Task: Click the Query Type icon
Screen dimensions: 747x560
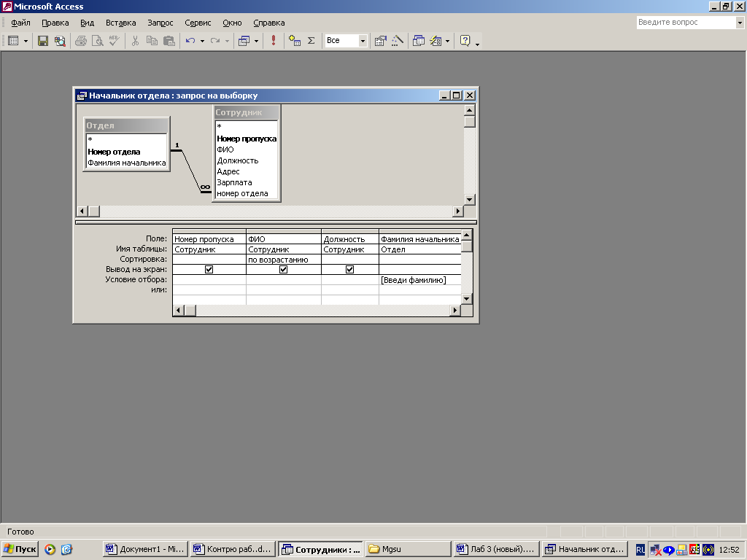Action: 244,41
